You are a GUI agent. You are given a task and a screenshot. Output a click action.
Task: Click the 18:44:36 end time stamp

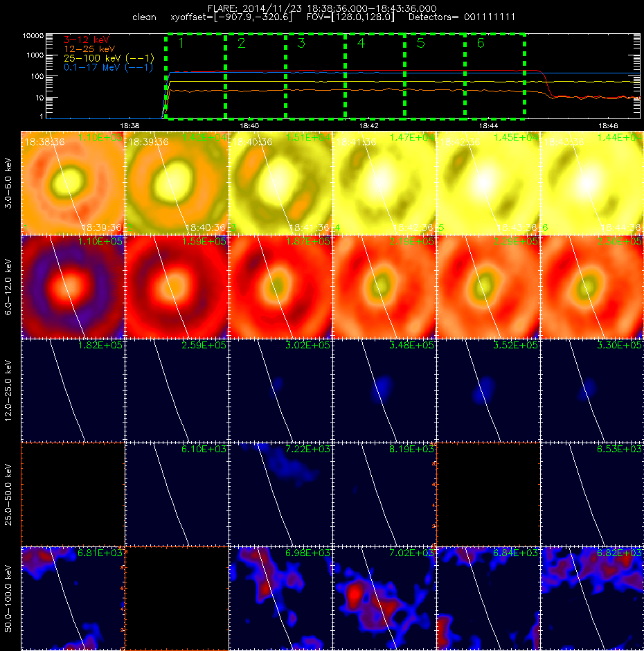click(620, 228)
